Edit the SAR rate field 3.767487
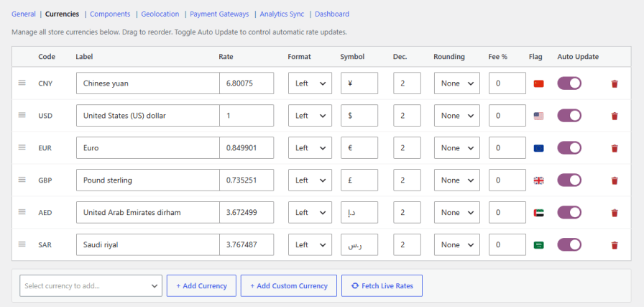 [247, 245]
